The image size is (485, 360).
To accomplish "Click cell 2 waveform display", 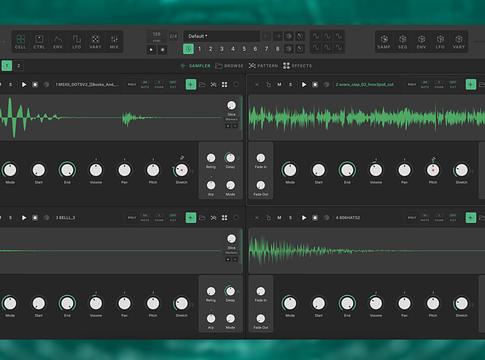I will [367, 117].
